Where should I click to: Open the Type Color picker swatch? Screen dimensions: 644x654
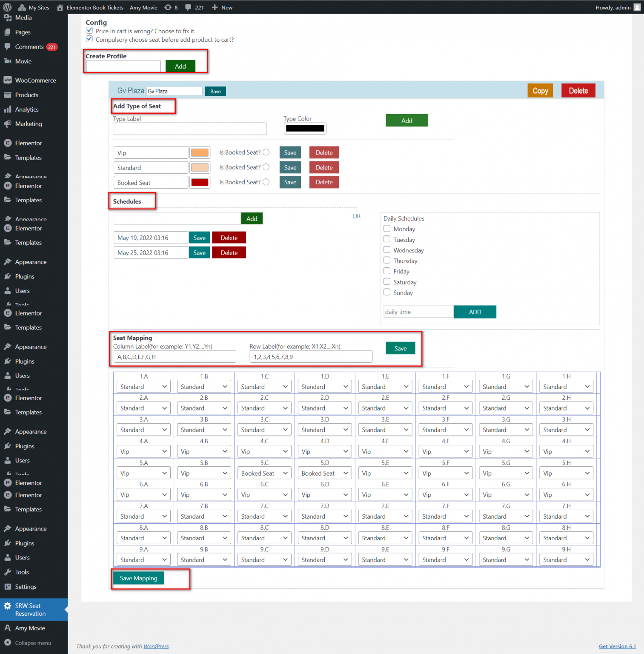305,128
